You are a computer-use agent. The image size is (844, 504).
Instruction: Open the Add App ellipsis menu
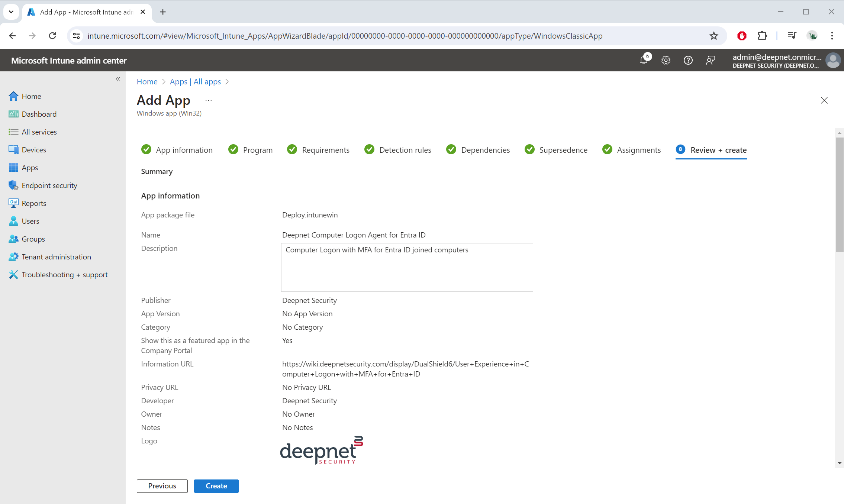tap(209, 100)
